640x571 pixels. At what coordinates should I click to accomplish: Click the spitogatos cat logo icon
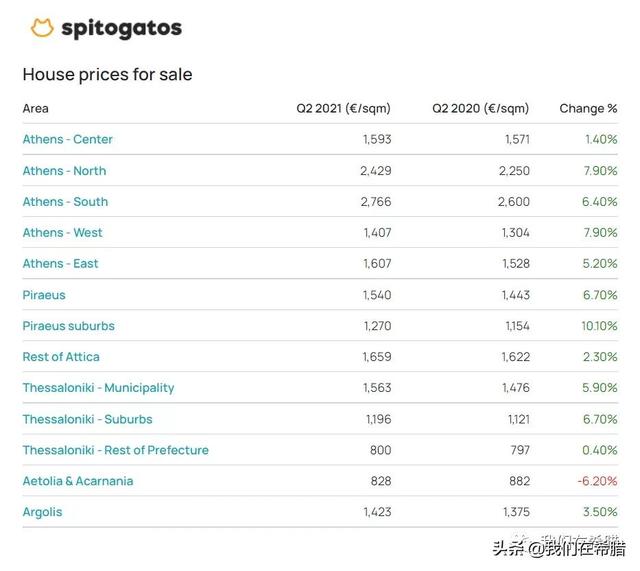[42, 28]
